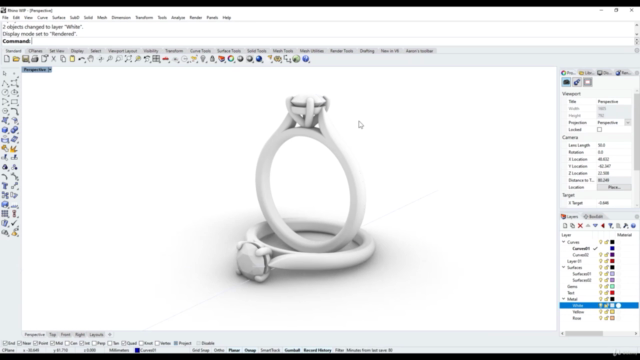Switch to the Mesh Tools toolbar tab

283,51
